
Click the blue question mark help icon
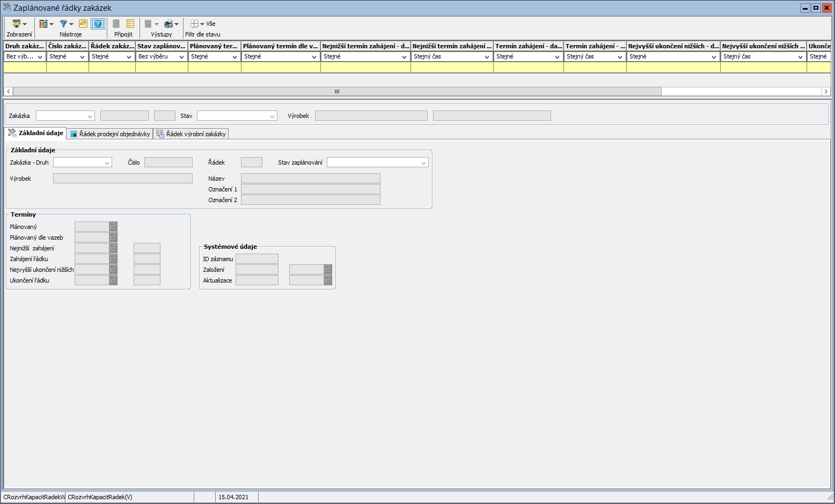pyautogui.click(x=98, y=24)
